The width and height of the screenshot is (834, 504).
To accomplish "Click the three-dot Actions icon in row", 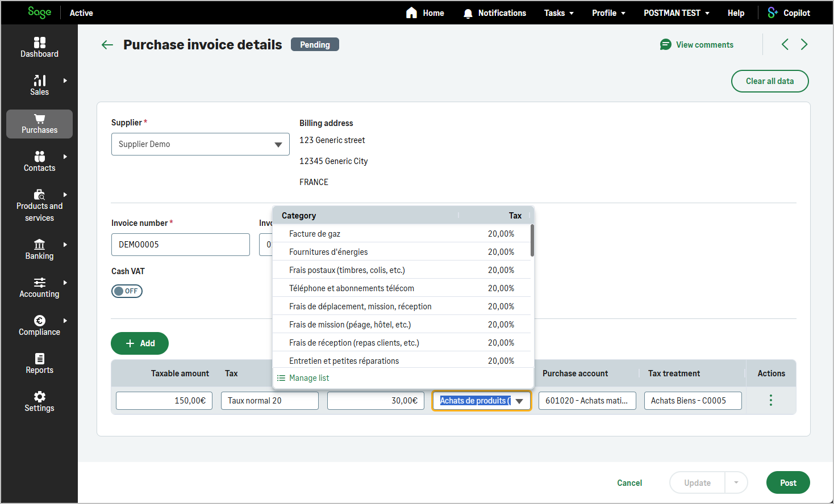I will click(771, 400).
